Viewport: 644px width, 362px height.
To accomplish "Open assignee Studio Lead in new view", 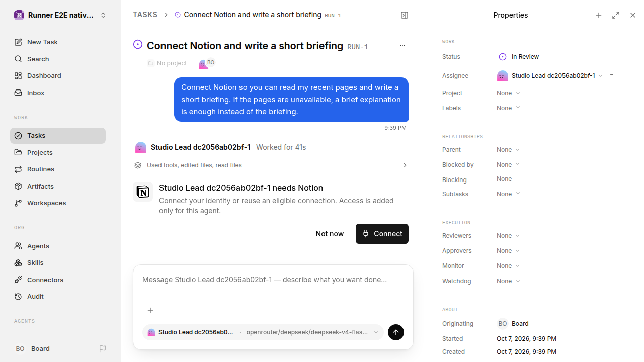I will pos(612,76).
